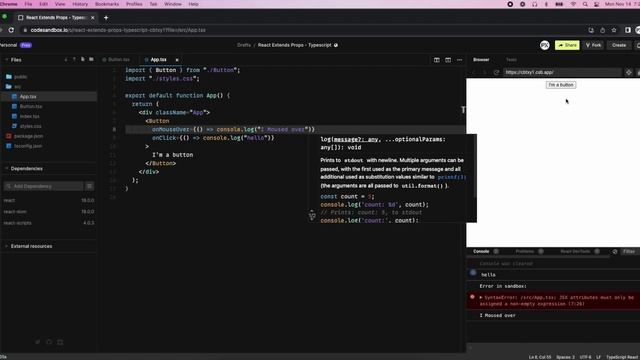Click the UTF-8 encoding status item

(x=585, y=357)
